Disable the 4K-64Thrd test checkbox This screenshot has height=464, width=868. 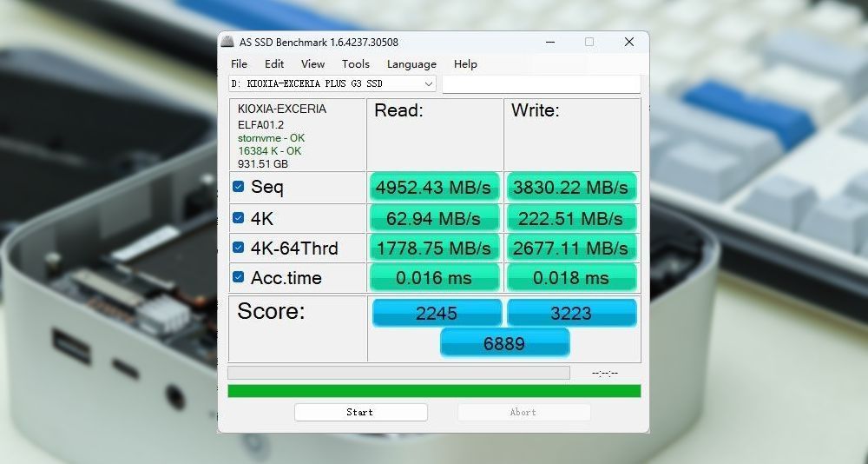pyautogui.click(x=238, y=248)
